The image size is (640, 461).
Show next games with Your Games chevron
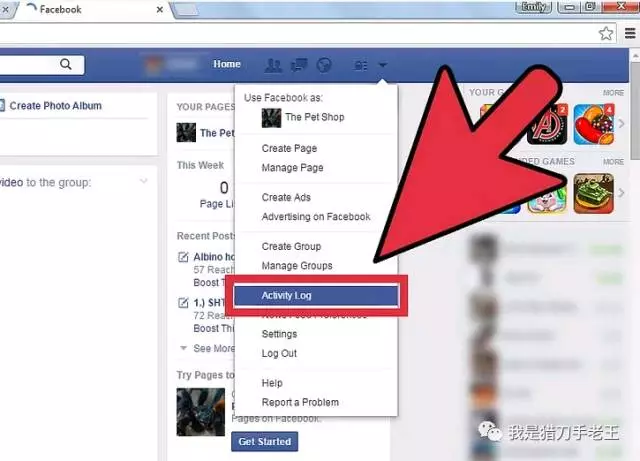tap(621, 123)
